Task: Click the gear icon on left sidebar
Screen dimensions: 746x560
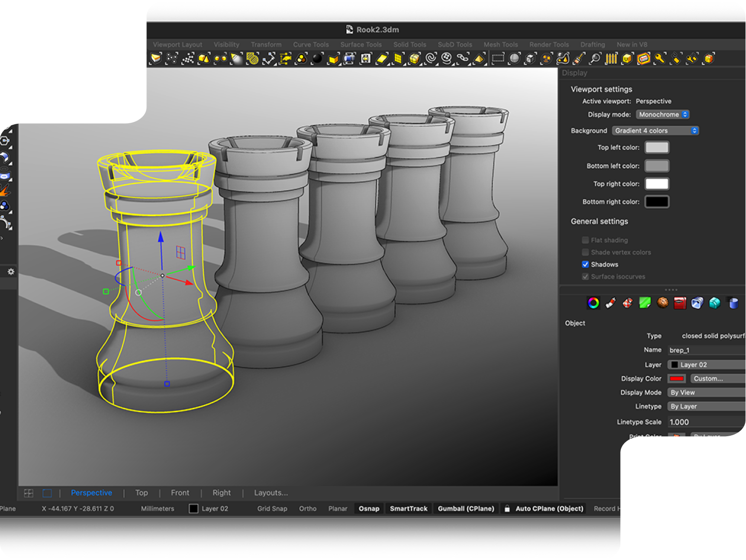Action: (x=11, y=272)
